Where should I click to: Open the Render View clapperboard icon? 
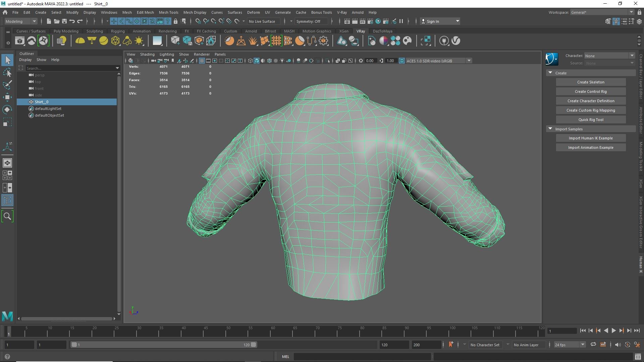(347, 21)
